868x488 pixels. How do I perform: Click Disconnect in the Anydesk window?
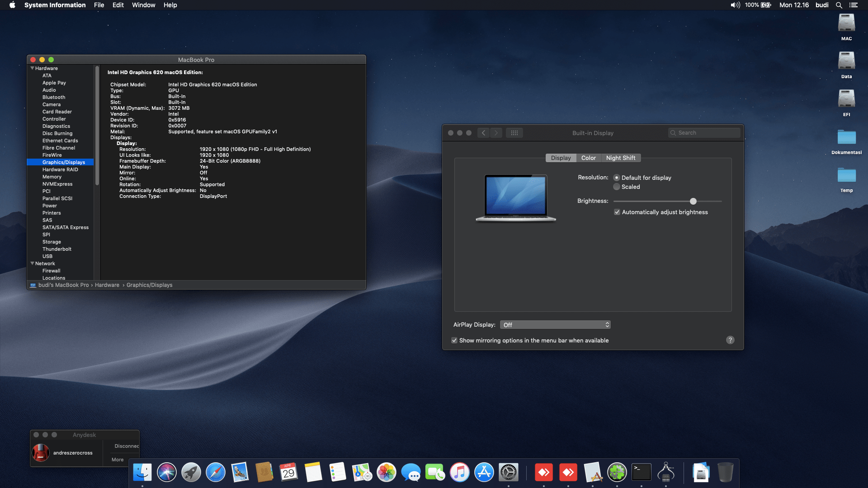pos(126,446)
